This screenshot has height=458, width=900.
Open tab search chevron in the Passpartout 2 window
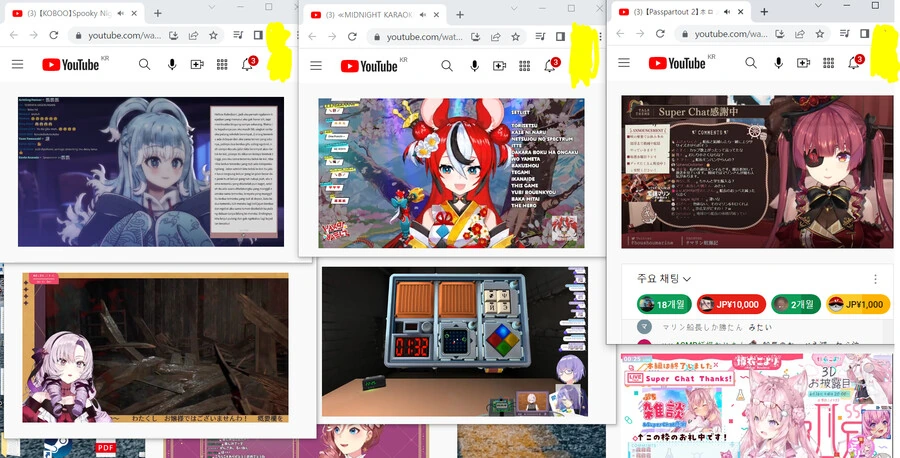[818, 5]
